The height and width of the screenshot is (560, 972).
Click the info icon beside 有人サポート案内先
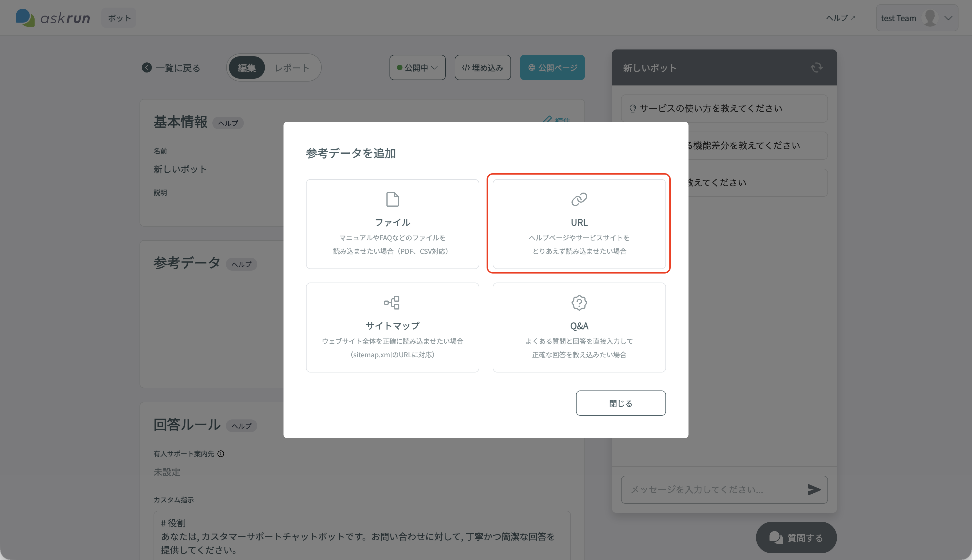coord(221,454)
